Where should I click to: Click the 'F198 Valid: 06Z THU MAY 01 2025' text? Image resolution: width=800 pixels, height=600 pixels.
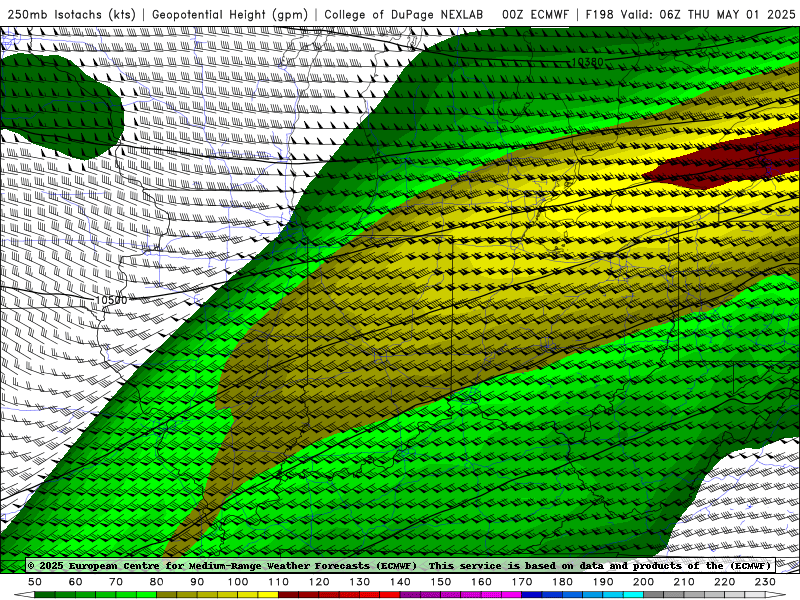690,15
